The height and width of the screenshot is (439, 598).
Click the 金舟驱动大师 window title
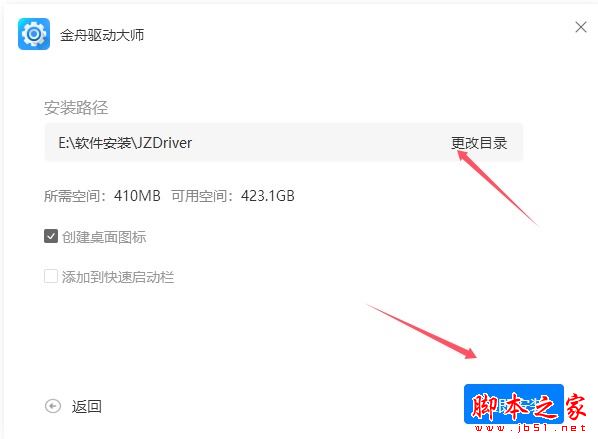coord(102,35)
